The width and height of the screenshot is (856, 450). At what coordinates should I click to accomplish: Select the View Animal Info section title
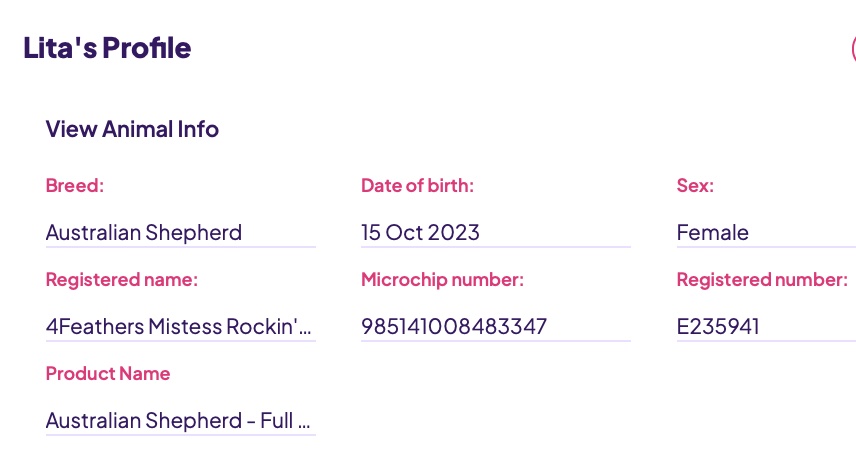point(132,129)
